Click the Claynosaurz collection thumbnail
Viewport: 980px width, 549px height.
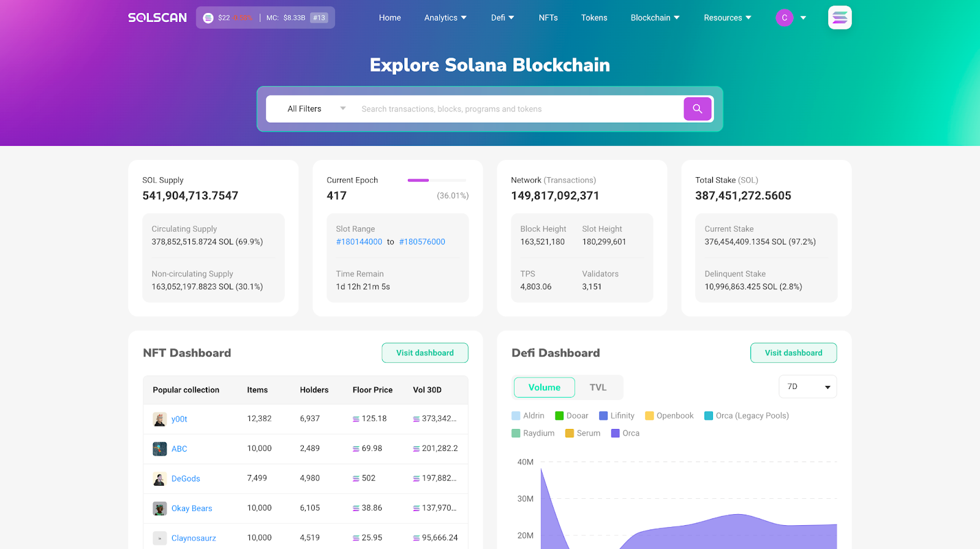tap(159, 538)
